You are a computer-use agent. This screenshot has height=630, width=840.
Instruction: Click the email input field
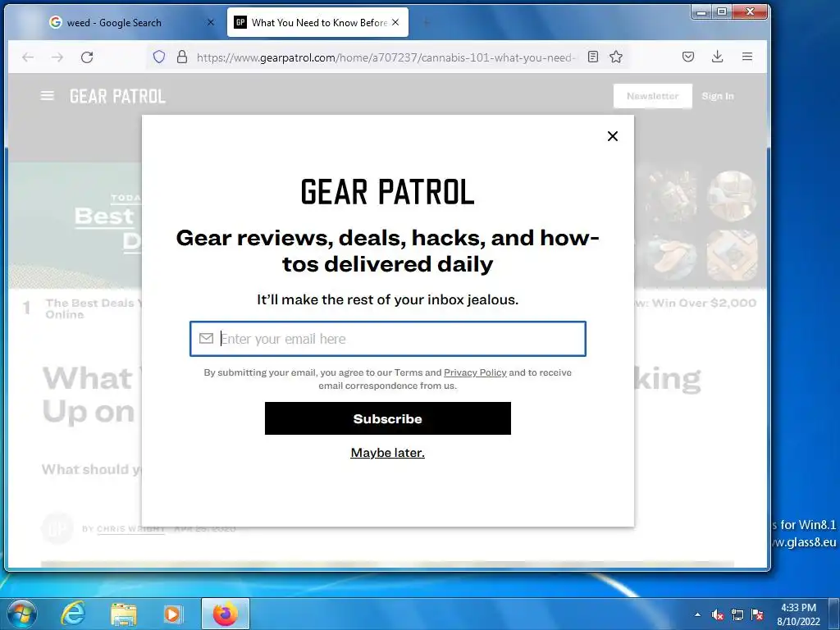[388, 339]
